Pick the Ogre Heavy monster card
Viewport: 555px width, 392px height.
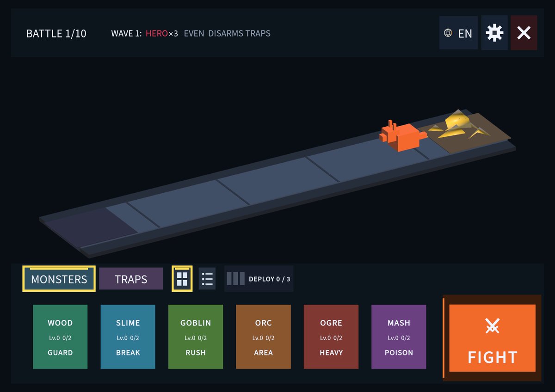[x=331, y=337]
